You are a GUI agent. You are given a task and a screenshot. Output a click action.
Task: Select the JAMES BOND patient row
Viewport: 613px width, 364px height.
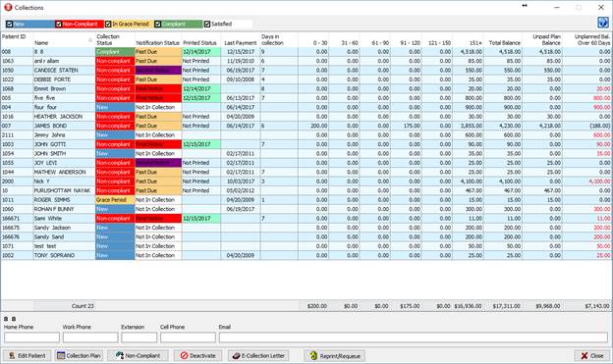click(x=306, y=126)
